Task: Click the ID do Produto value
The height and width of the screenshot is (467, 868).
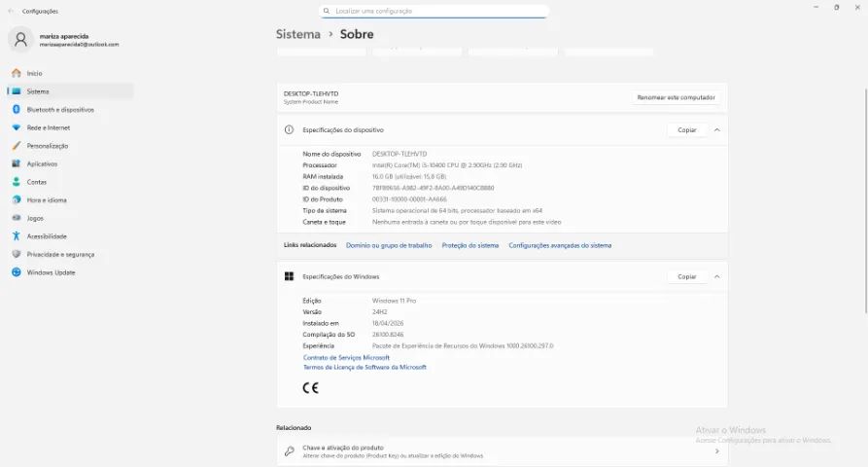Action: point(409,199)
